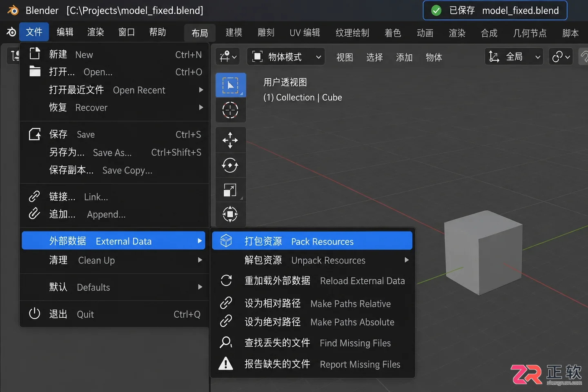Screen dimensions: 588x392
Task: Open the 文件 File menu
Action: (34, 32)
